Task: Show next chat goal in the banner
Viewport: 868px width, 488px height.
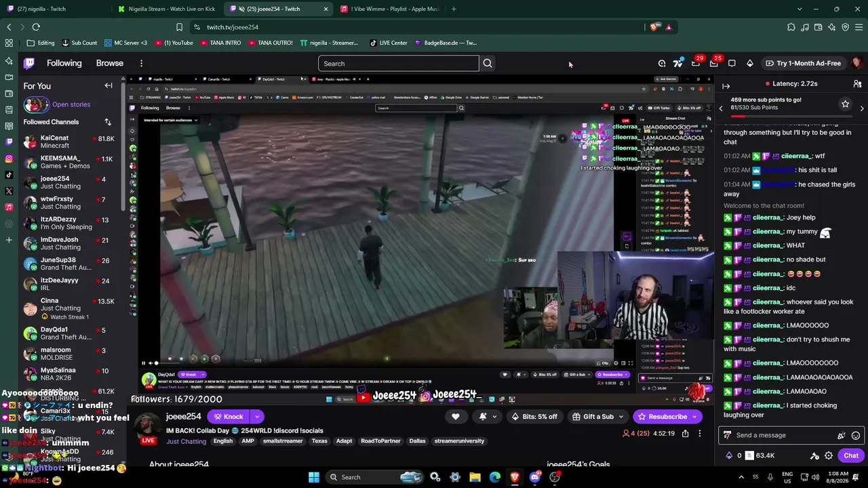Action: point(862,108)
